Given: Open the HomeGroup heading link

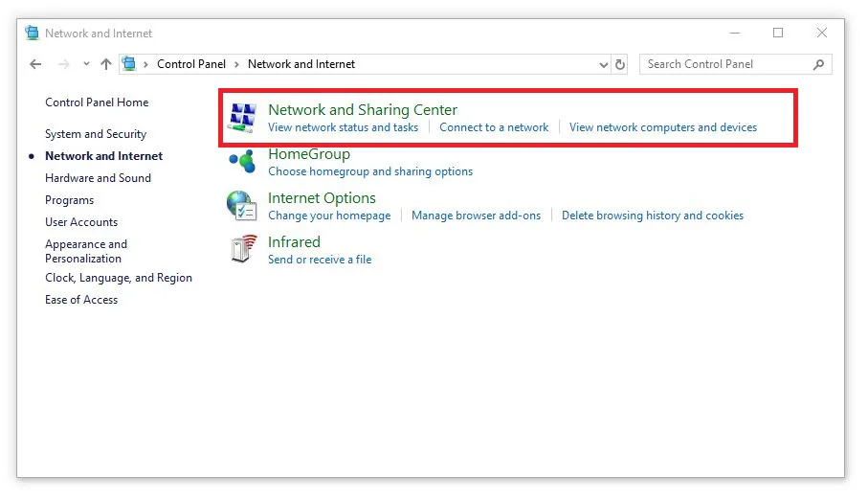Looking at the screenshot, I should (309, 154).
